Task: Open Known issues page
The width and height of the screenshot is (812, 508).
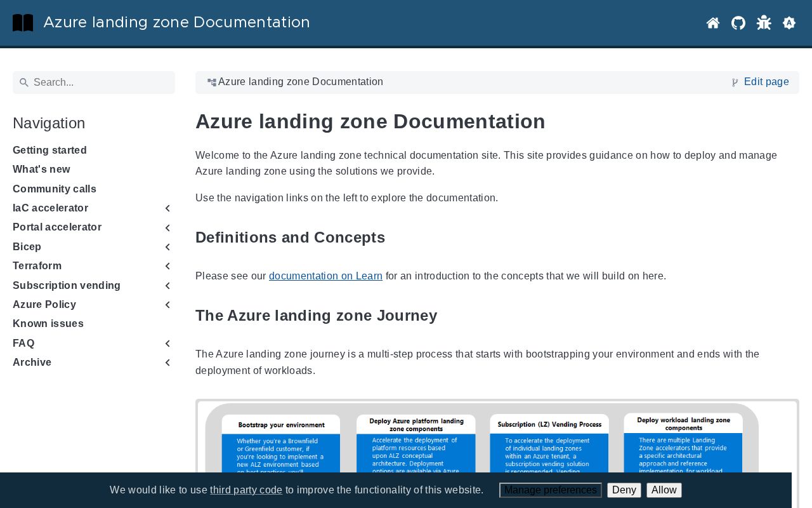Action: point(48,324)
